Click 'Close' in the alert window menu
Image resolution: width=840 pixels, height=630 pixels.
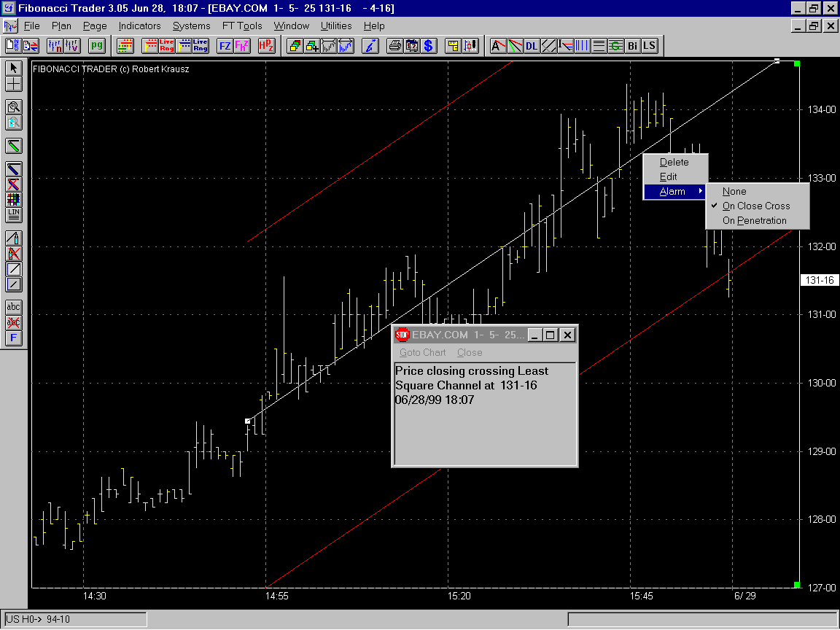pos(470,352)
